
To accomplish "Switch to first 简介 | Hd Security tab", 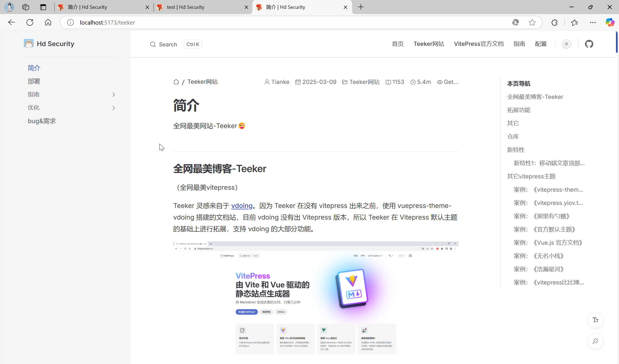I will pyautogui.click(x=104, y=7).
